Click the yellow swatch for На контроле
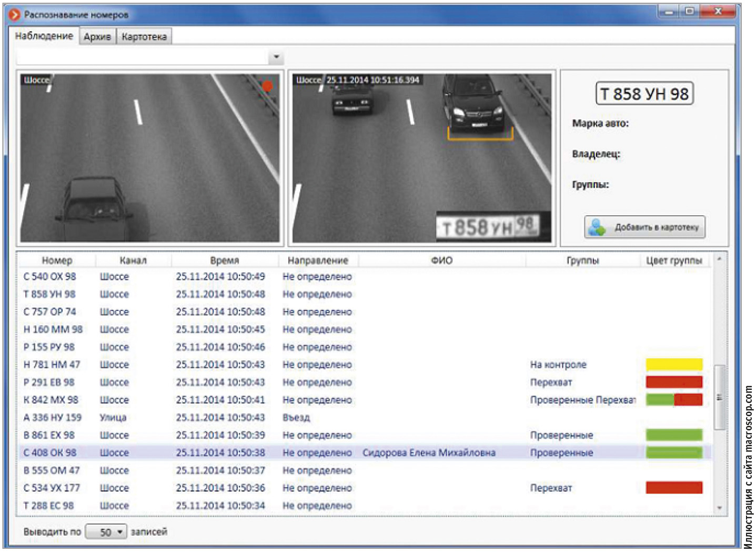 674,364
